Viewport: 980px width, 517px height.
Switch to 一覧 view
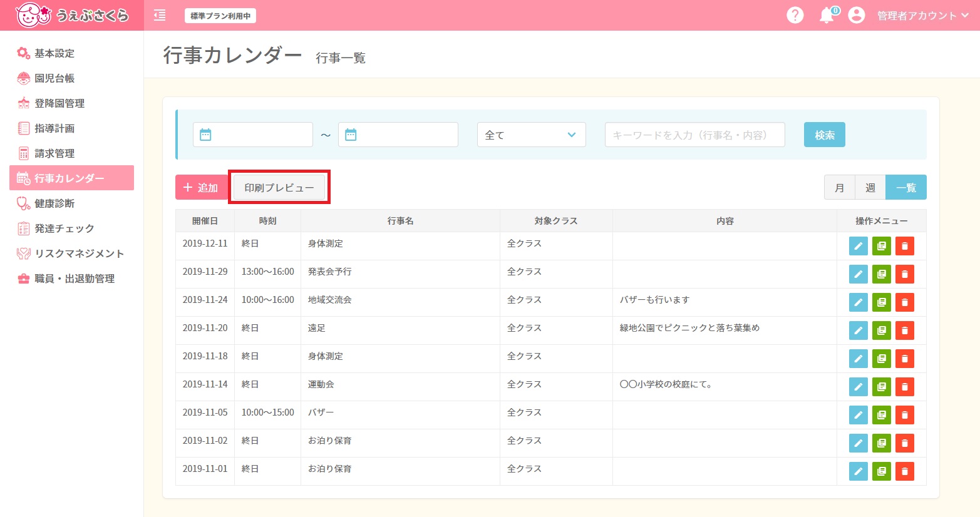pos(906,187)
